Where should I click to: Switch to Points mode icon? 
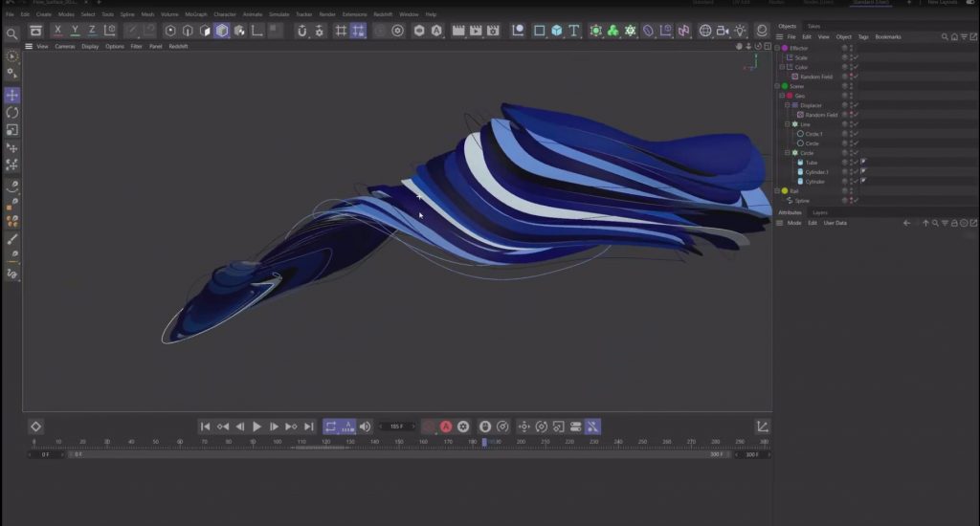170,31
